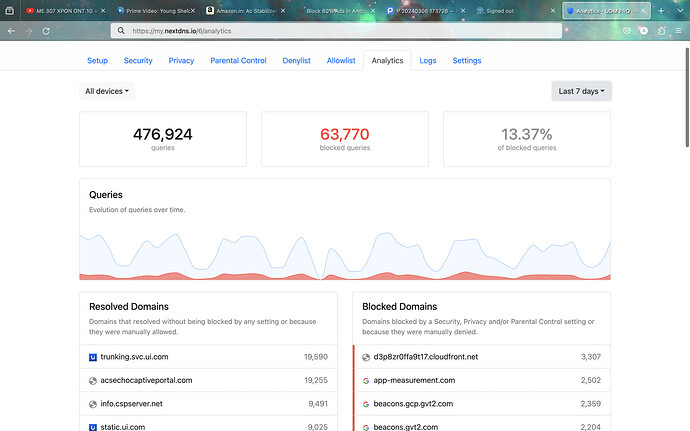Select d3p8zr0ffa9t17.cloudfront.net blocked domain
The image size is (690, 431).
click(x=481, y=357)
